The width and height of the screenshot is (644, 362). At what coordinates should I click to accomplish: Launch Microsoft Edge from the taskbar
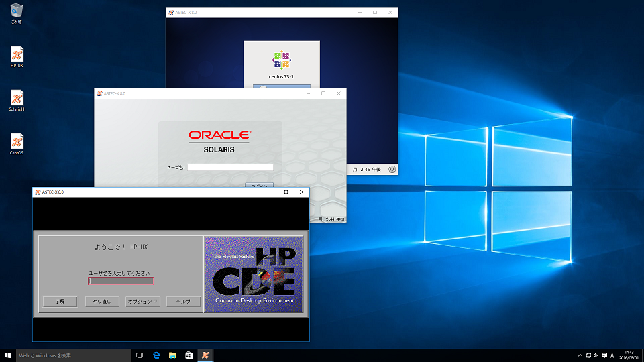click(x=156, y=355)
